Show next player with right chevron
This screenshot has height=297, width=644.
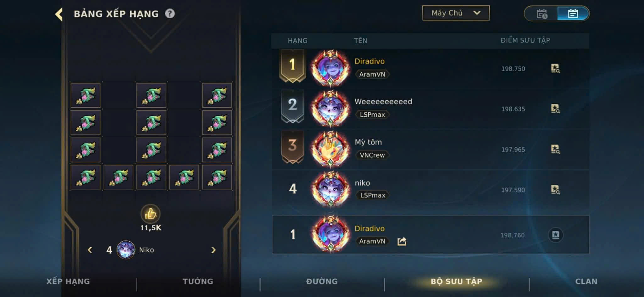[x=214, y=250]
